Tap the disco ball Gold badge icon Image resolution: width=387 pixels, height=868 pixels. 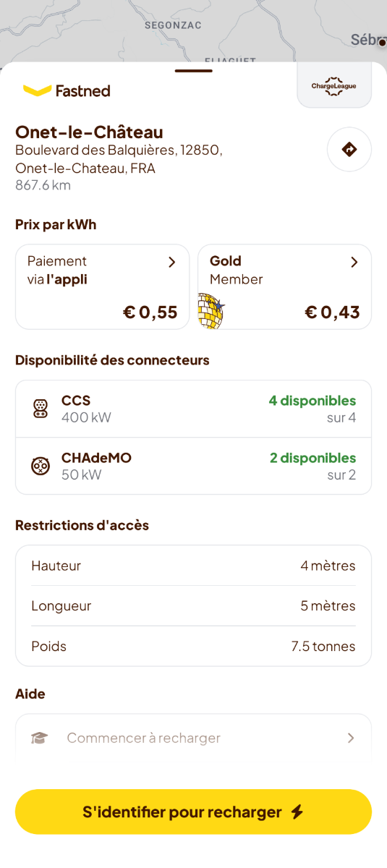[211, 312]
